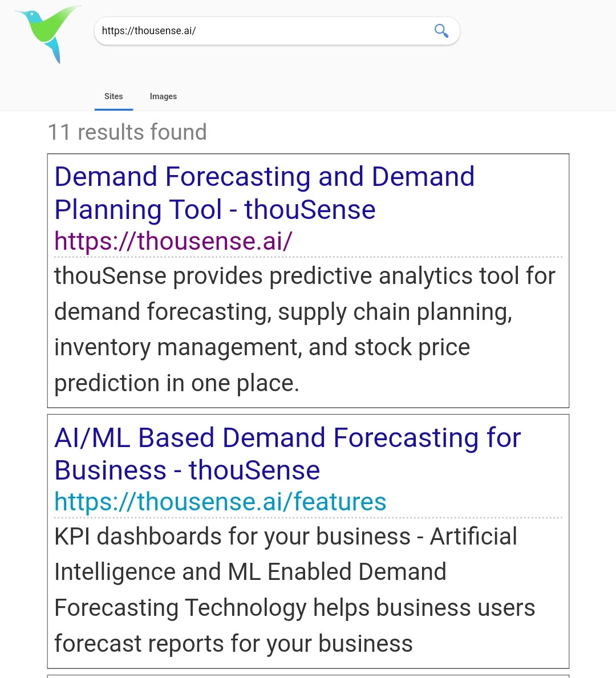Open the purple https://thousense.ai/ result URL

pos(173,241)
